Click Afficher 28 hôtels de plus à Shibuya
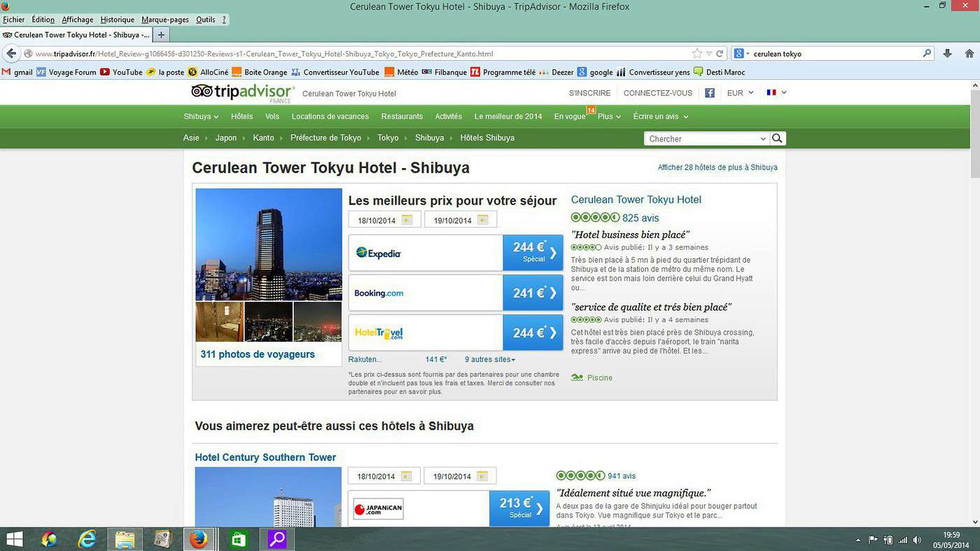 tap(717, 167)
